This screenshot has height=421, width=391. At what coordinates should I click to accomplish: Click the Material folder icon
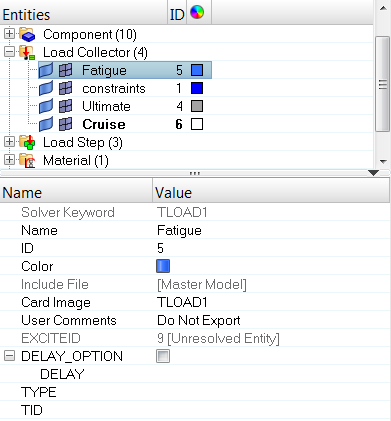click(x=27, y=160)
